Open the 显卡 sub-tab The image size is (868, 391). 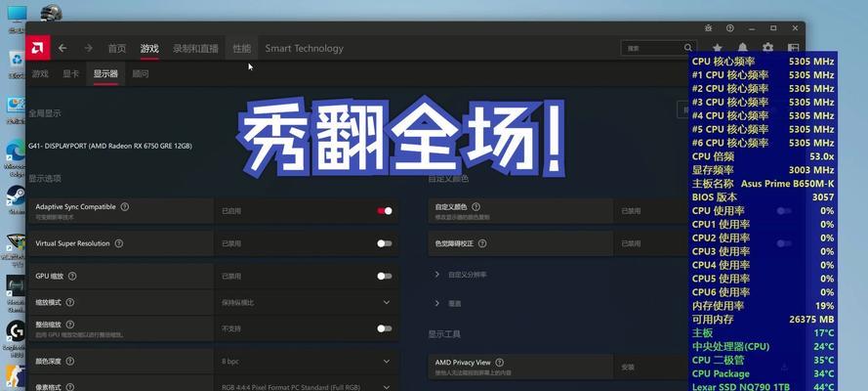(71, 73)
